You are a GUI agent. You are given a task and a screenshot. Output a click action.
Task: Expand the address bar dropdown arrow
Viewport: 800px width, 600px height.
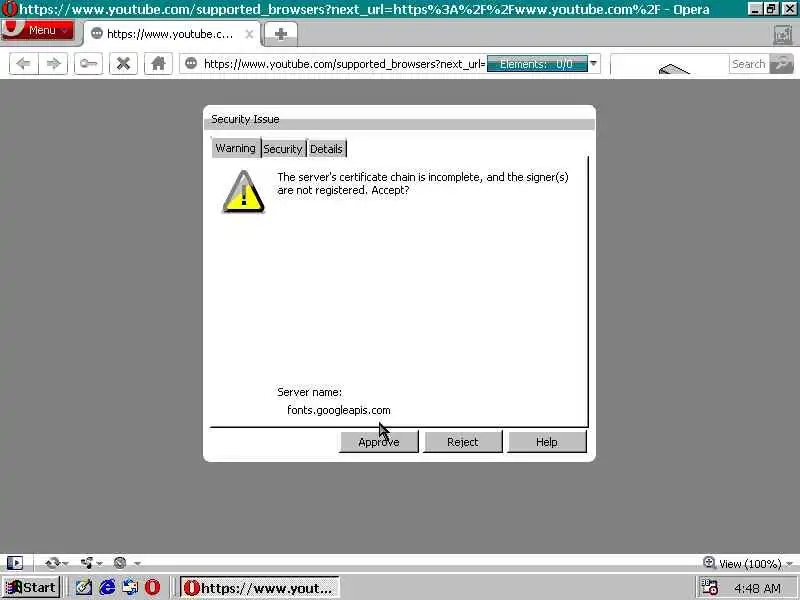point(593,64)
